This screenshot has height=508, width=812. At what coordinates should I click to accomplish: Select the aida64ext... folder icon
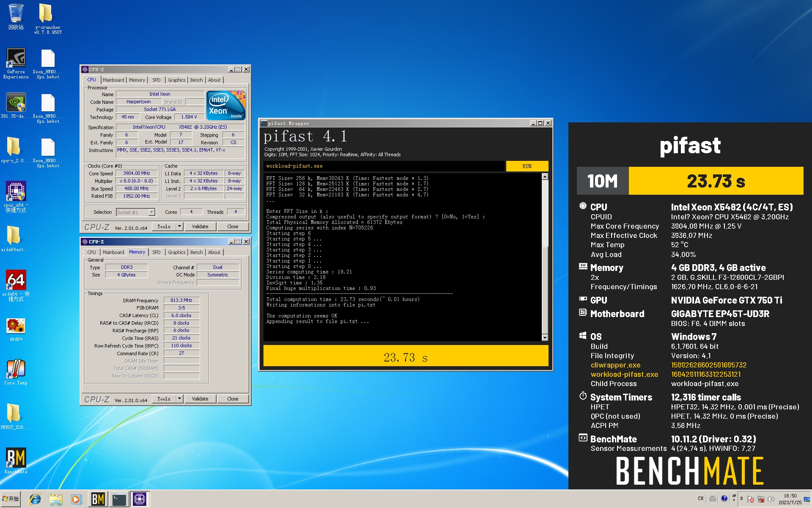pos(16,238)
